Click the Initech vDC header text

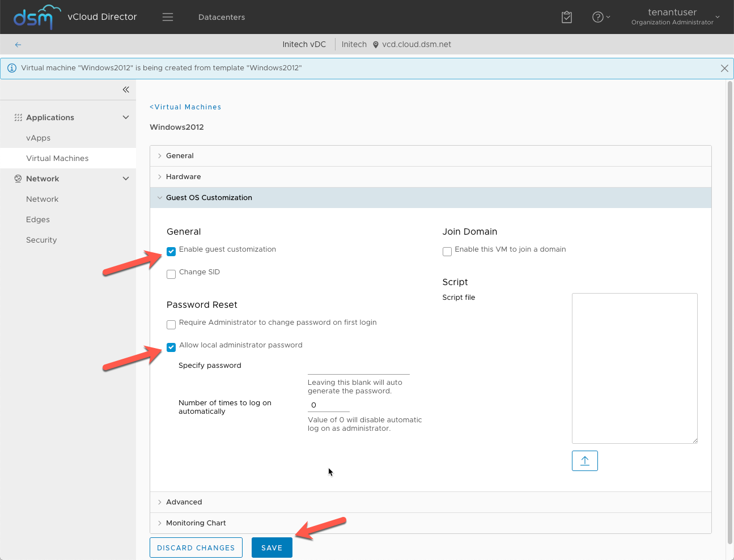304,44
